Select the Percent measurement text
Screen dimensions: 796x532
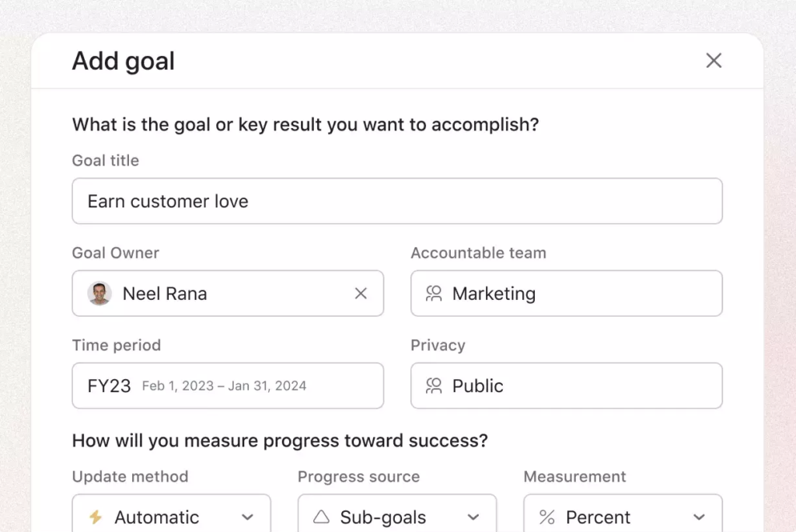pyautogui.click(x=598, y=517)
